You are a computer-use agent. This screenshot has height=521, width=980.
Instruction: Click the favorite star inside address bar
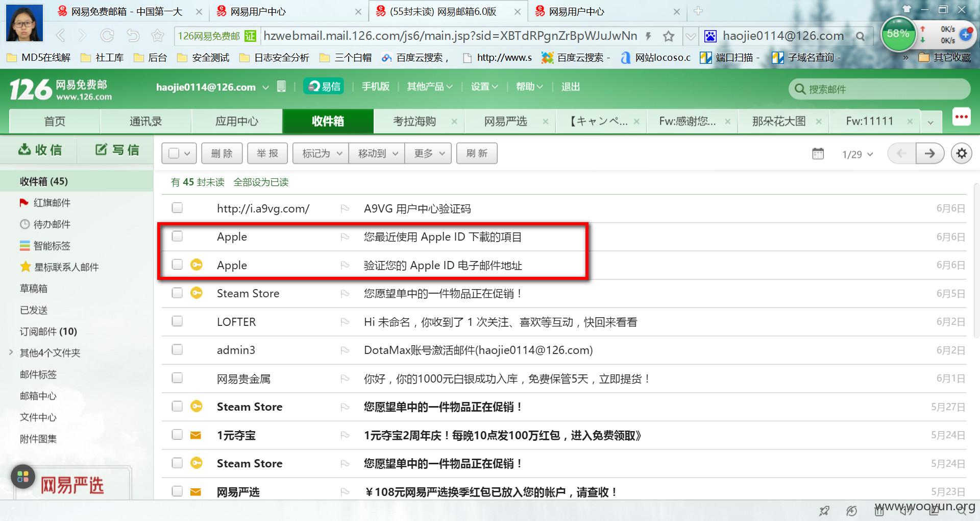(x=669, y=36)
